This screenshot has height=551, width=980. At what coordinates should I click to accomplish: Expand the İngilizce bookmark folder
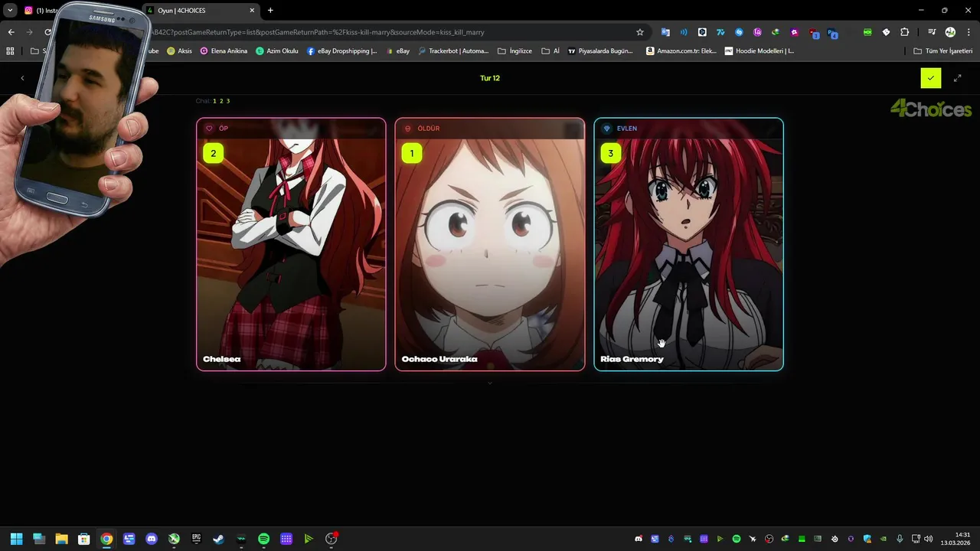coord(514,51)
